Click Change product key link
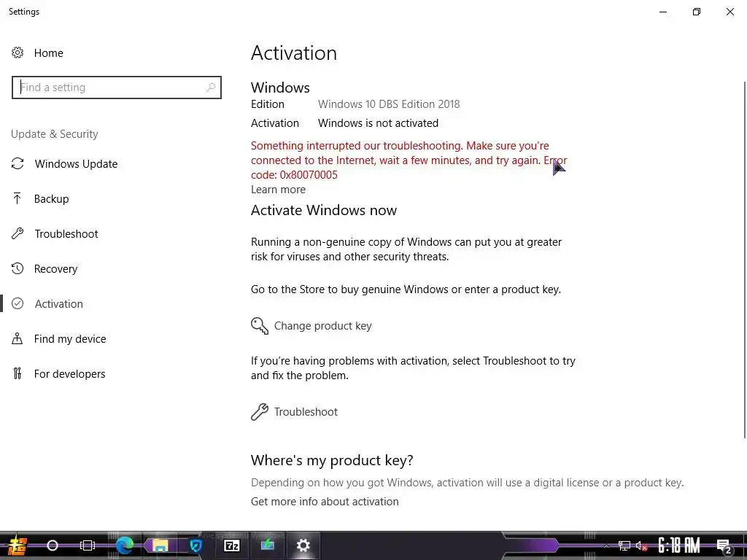This screenshot has height=560, width=747. point(323,326)
